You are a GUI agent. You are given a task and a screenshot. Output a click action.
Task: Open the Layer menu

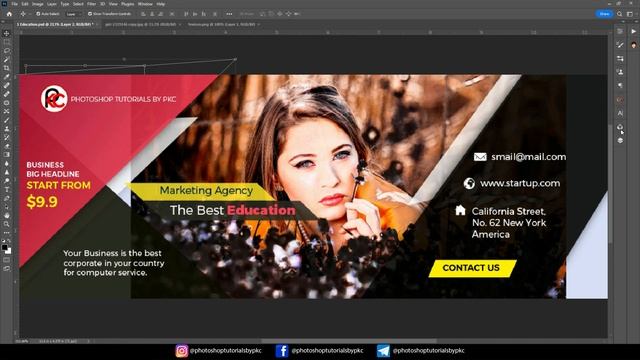pyautogui.click(x=52, y=4)
